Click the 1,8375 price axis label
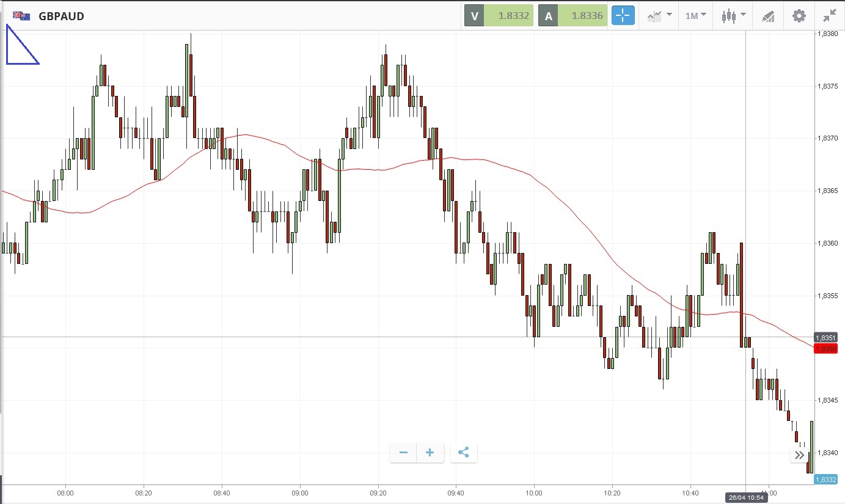This screenshot has height=504, width=845. point(828,86)
